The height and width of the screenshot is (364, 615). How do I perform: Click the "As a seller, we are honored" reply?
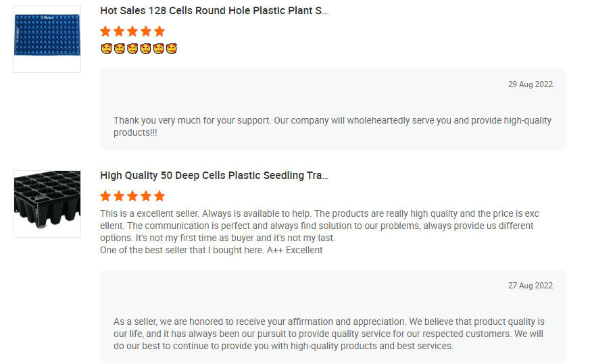pyautogui.click(x=329, y=334)
